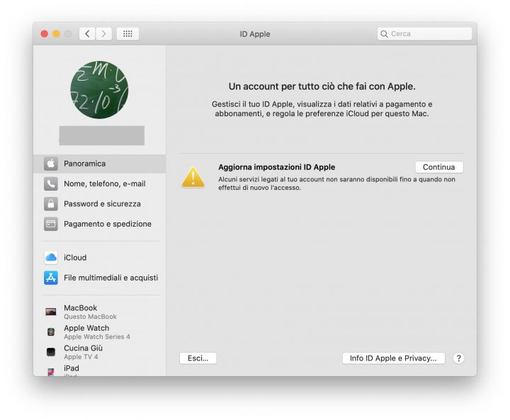
Task: Click the Apple TV device icon
Action: pos(51,352)
